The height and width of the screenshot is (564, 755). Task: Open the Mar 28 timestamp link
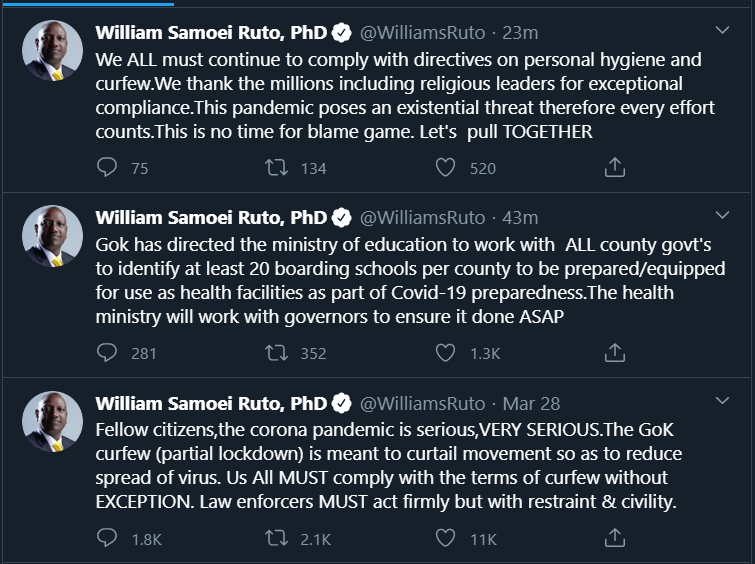pos(531,404)
